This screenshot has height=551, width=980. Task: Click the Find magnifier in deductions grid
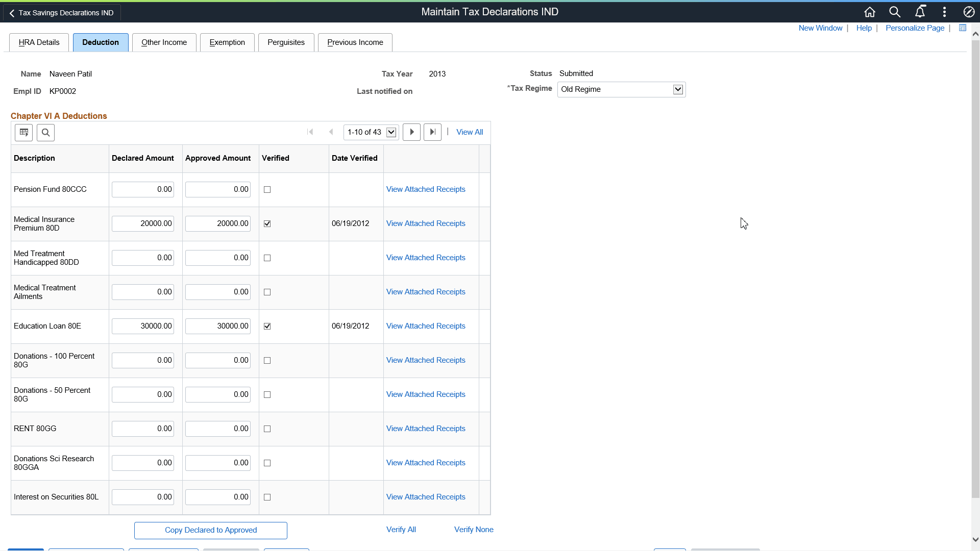click(45, 133)
